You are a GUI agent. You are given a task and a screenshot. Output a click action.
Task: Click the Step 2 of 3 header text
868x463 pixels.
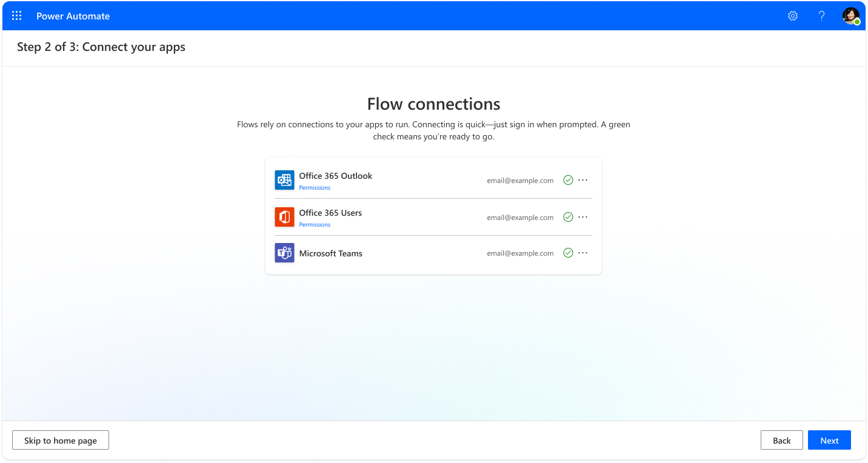pyautogui.click(x=101, y=47)
